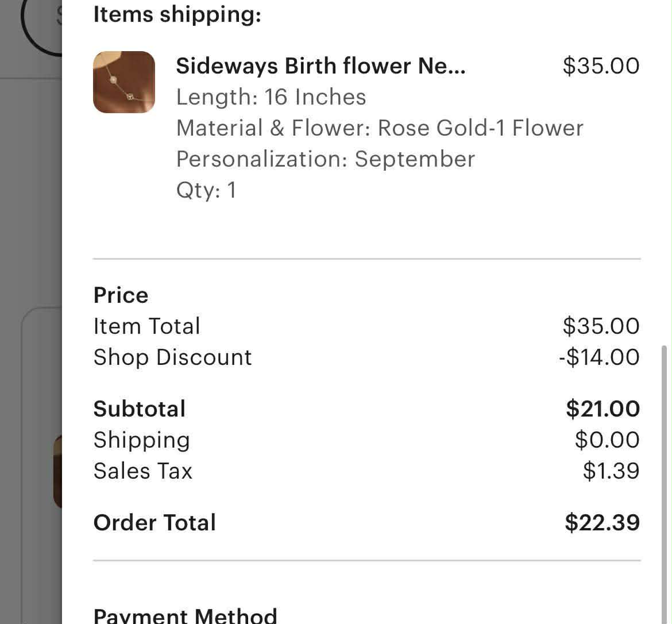Click the Material & Flower: Rose Gold-1 Flower line
The width and height of the screenshot is (672, 624).
click(379, 128)
